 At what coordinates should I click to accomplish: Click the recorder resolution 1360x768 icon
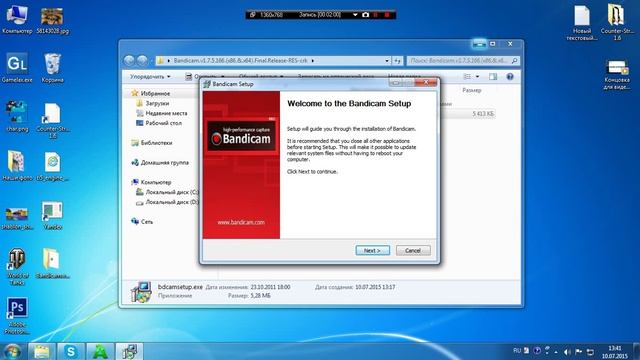pos(253,15)
